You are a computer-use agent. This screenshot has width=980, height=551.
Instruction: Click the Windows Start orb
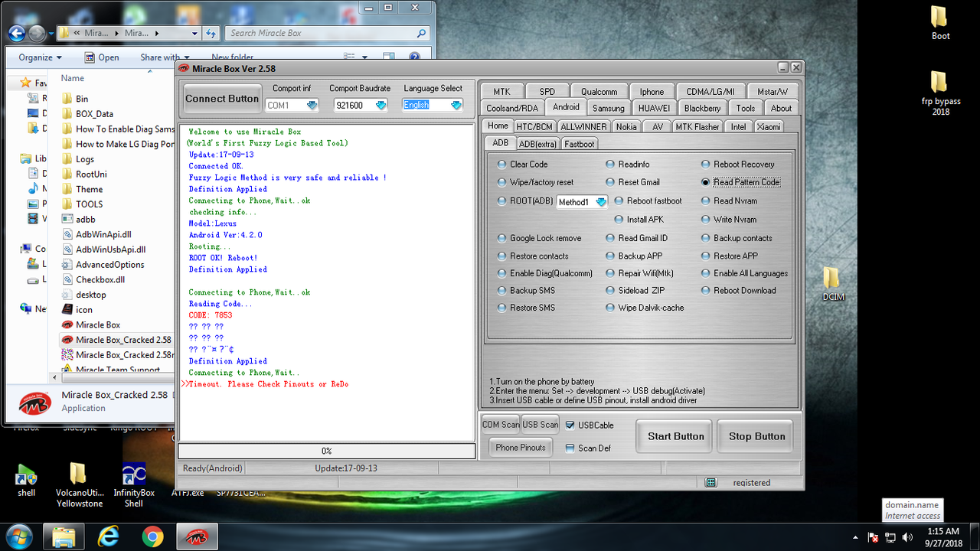tap(18, 536)
